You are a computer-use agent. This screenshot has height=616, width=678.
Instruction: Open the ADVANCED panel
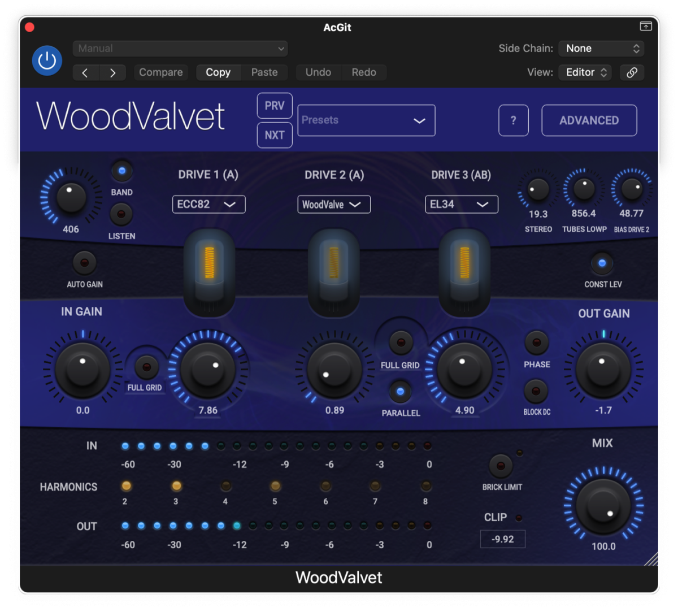589,120
